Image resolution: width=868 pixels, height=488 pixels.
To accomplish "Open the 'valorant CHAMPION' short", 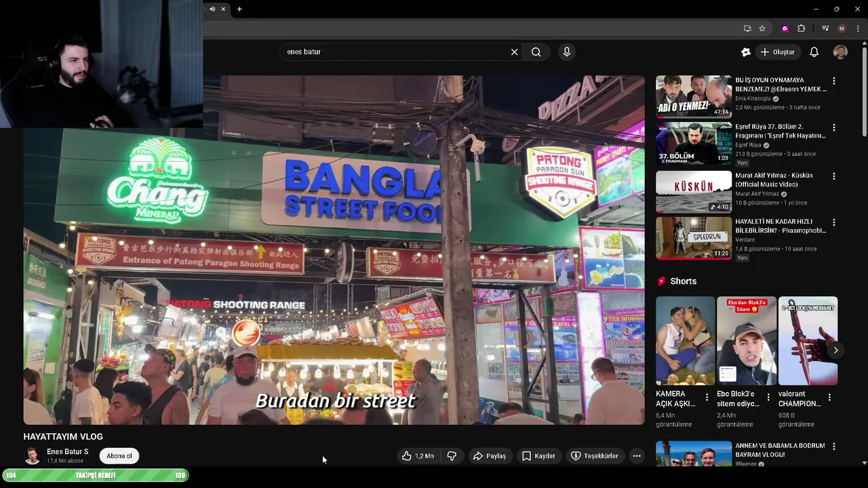I will [x=808, y=341].
